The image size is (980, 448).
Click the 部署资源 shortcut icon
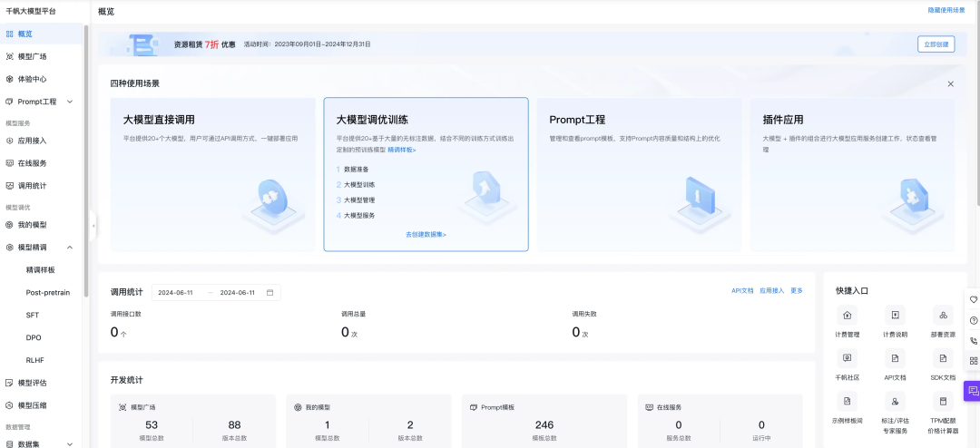pyautogui.click(x=943, y=316)
